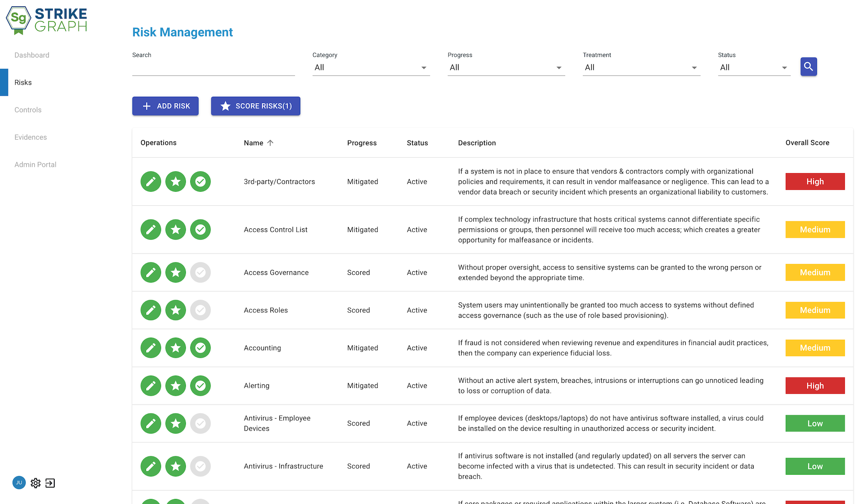Image resolution: width=868 pixels, height=504 pixels.
Task: Click the logout exit icon
Action: pos(50,483)
